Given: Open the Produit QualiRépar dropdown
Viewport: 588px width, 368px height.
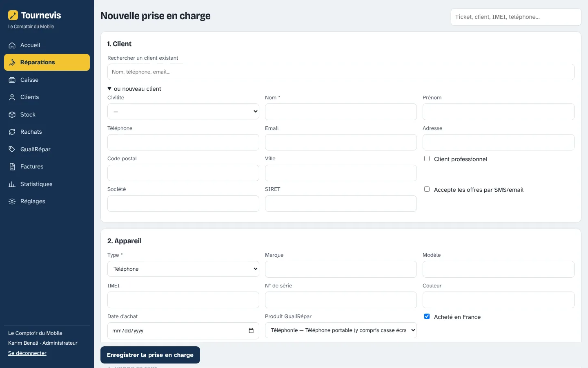Looking at the screenshot, I should pos(341,330).
